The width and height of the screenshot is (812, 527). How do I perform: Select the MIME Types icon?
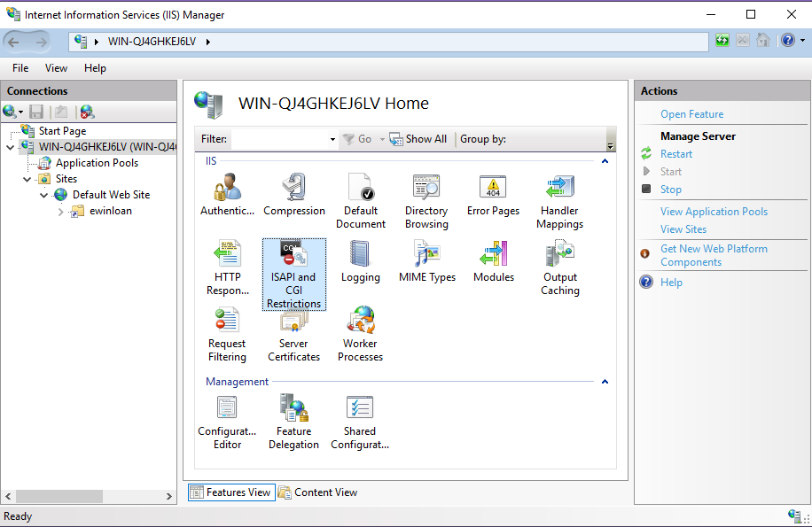[x=426, y=261]
